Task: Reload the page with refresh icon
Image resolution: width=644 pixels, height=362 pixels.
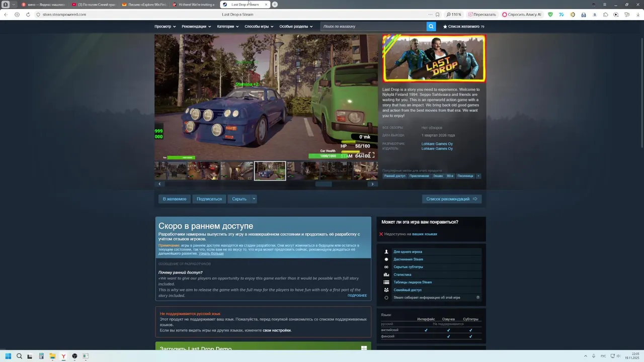Action: 28,15
